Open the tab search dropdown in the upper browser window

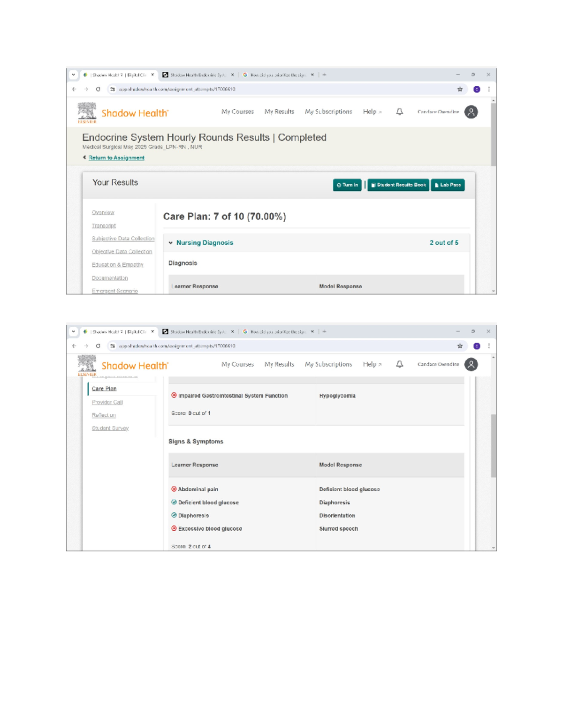point(74,75)
